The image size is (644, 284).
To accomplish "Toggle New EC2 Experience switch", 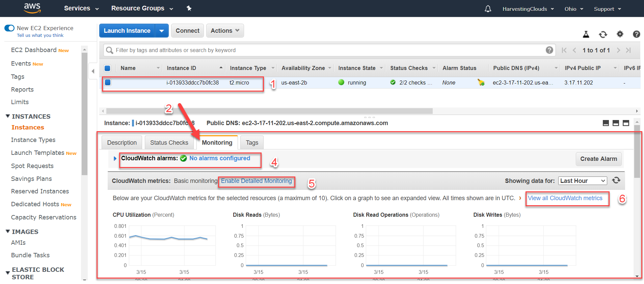I will pos(9,28).
